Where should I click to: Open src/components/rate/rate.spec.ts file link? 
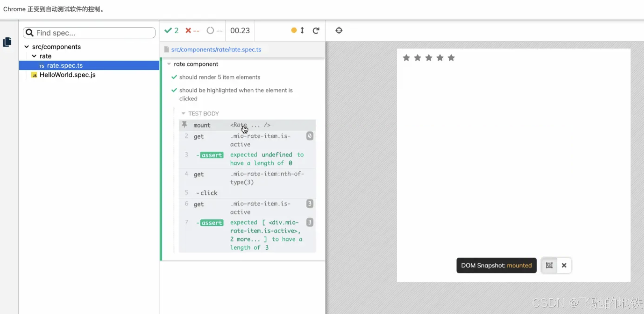tap(216, 50)
